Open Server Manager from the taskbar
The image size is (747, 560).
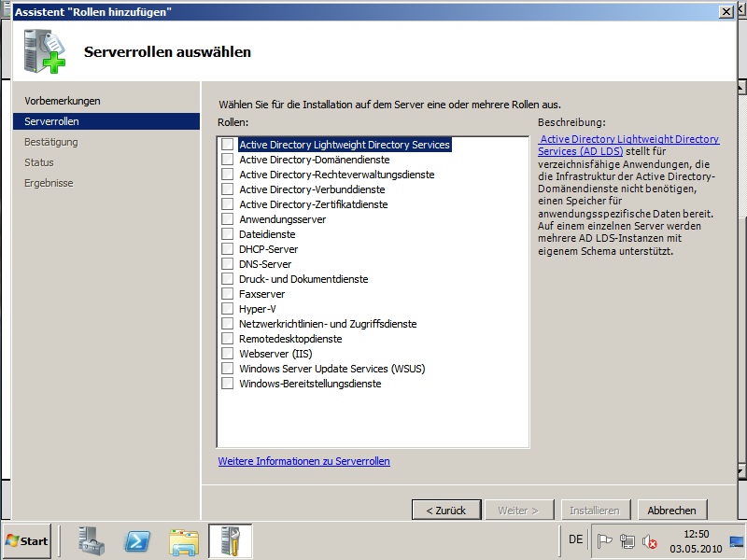pyautogui.click(x=92, y=540)
